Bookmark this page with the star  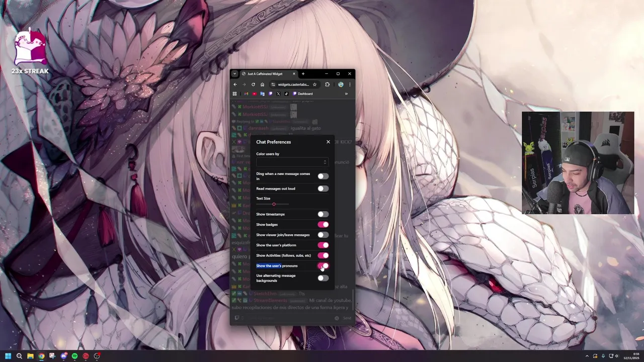[314, 84]
